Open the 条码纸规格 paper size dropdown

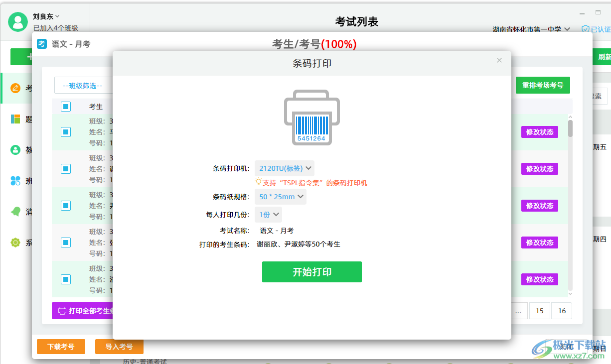281,197
